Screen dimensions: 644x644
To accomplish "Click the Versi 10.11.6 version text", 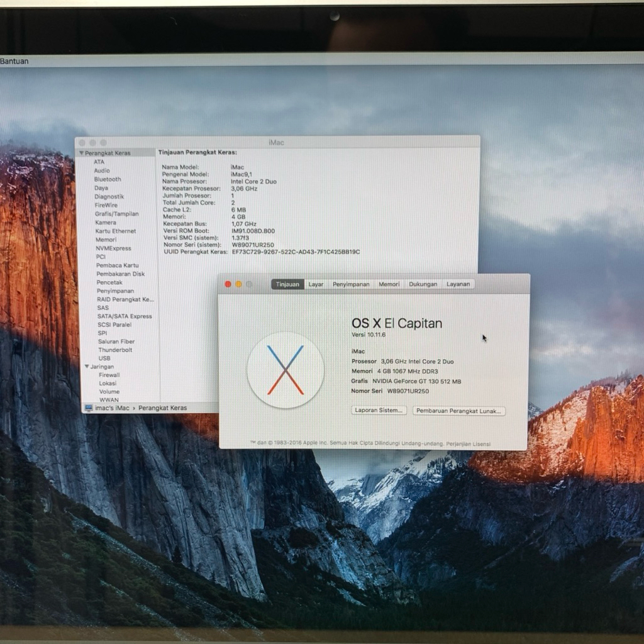I will pyautogui.click(x=369, y=335).
